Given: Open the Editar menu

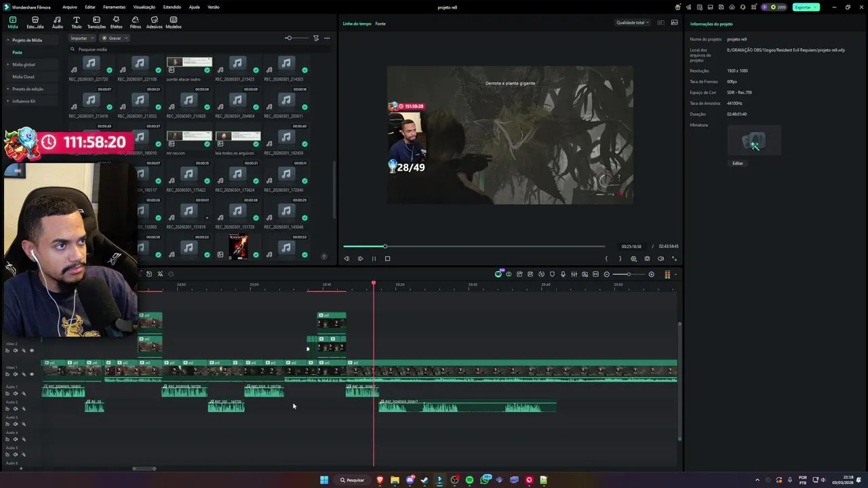Looking at the screenshot, I should coord(90,7).
